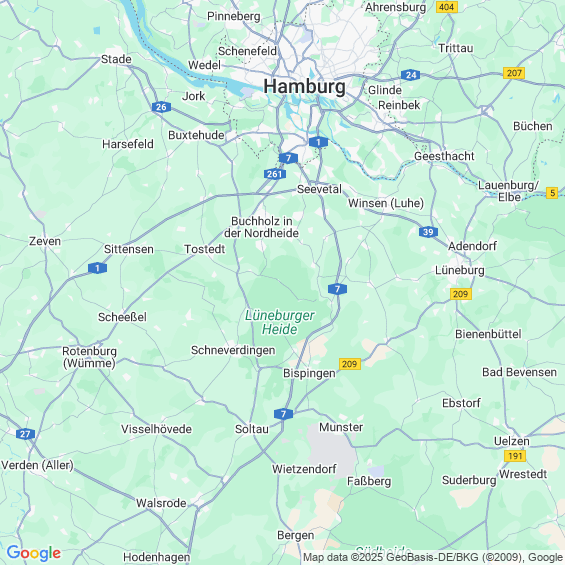The image size is (565, 565).
Task: Click the yellow 207 road shield
Action: (514, 73)
